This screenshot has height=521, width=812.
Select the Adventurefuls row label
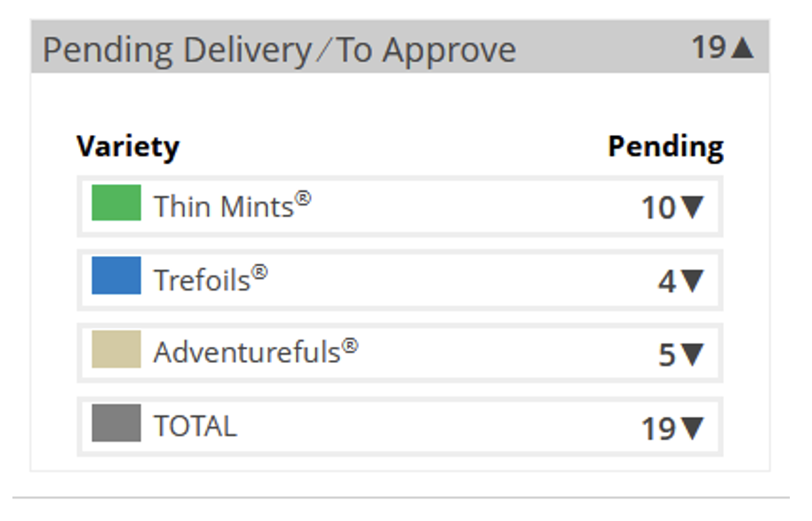click(x=255, y=351)
